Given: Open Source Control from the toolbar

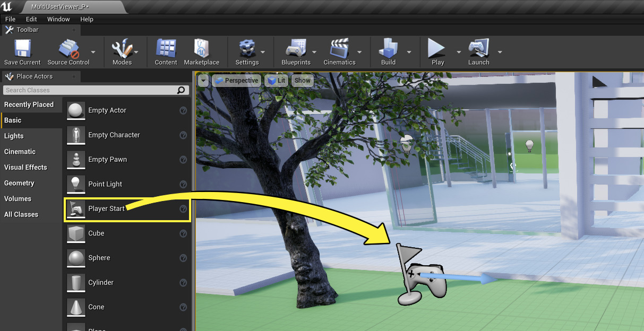Looking at the screenshot, I should pos(68,49).
